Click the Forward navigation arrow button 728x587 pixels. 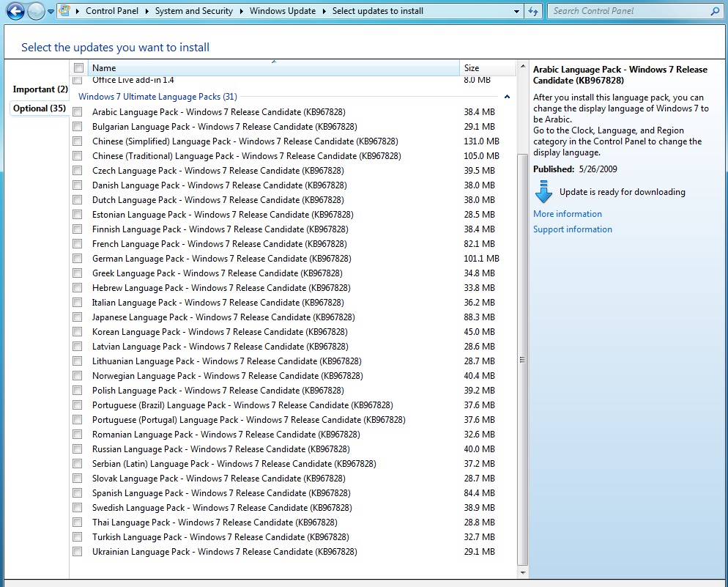(36, 11)
